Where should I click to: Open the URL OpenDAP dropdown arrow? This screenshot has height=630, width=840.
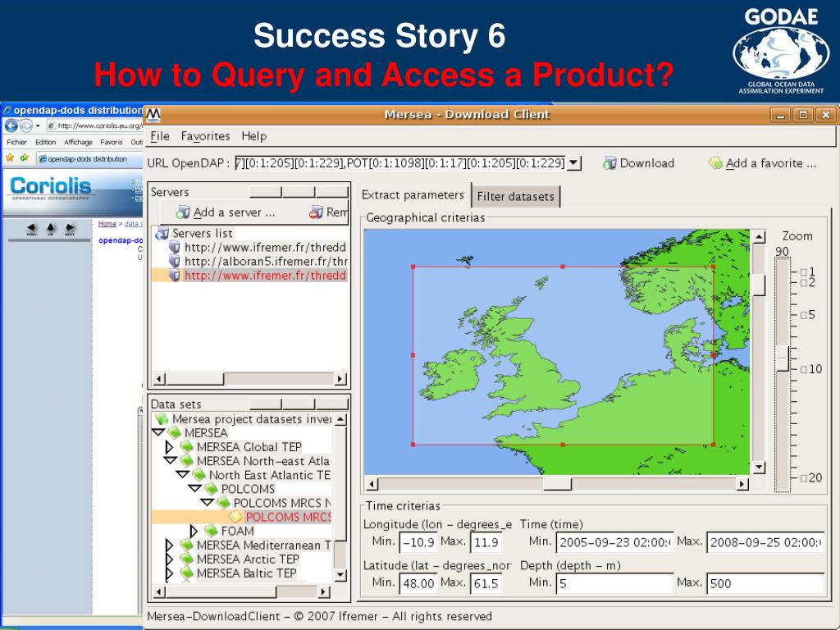coord(573,163)
